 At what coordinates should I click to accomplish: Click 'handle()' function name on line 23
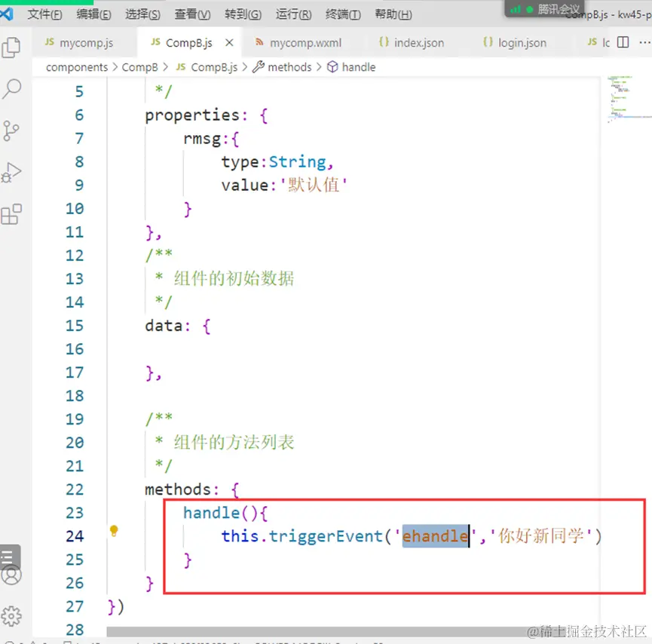pos(212,513)
